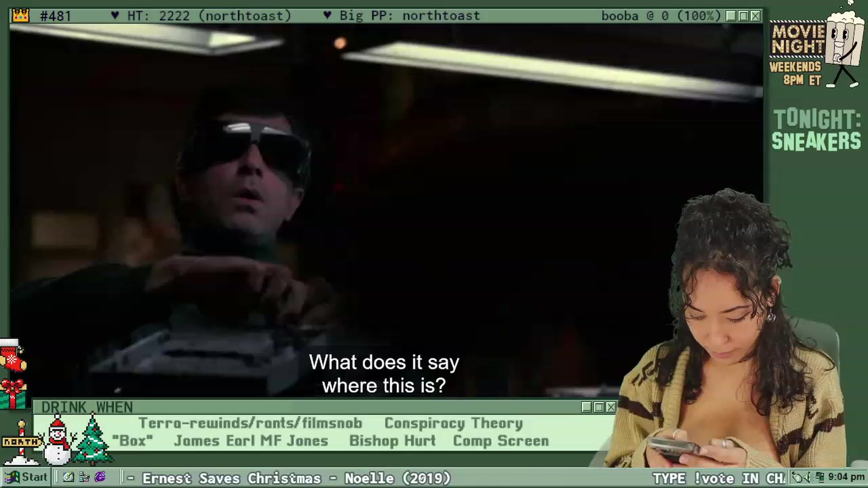Click the crown icon in the title bar
This screenshot has height=488, width=868.
tap(20, 16)
